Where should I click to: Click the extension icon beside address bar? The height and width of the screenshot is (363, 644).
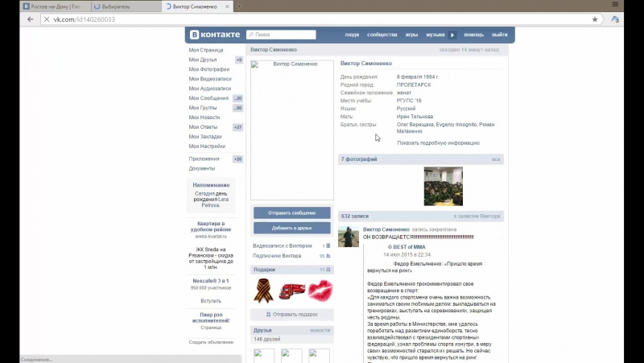tap(615, 19)
